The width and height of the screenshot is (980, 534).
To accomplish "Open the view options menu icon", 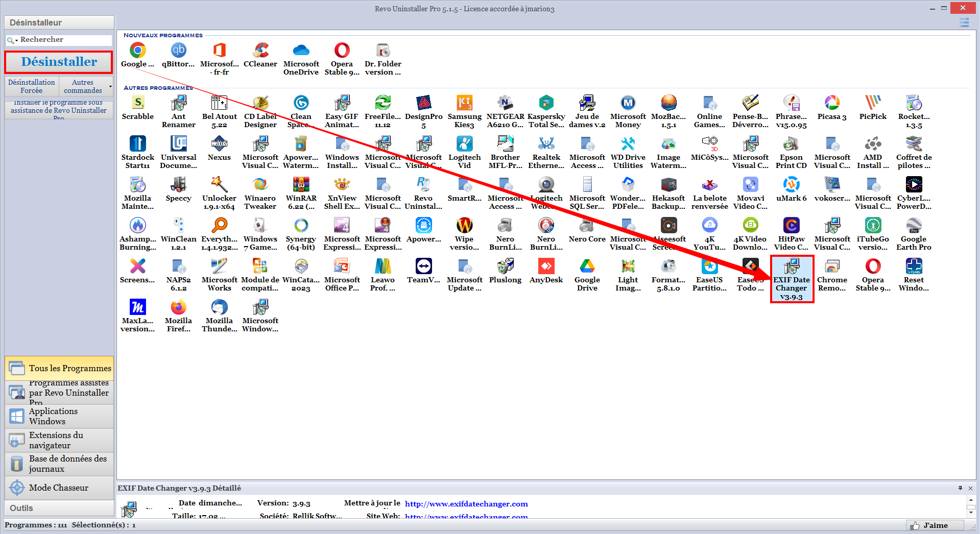I will [964, 22].
